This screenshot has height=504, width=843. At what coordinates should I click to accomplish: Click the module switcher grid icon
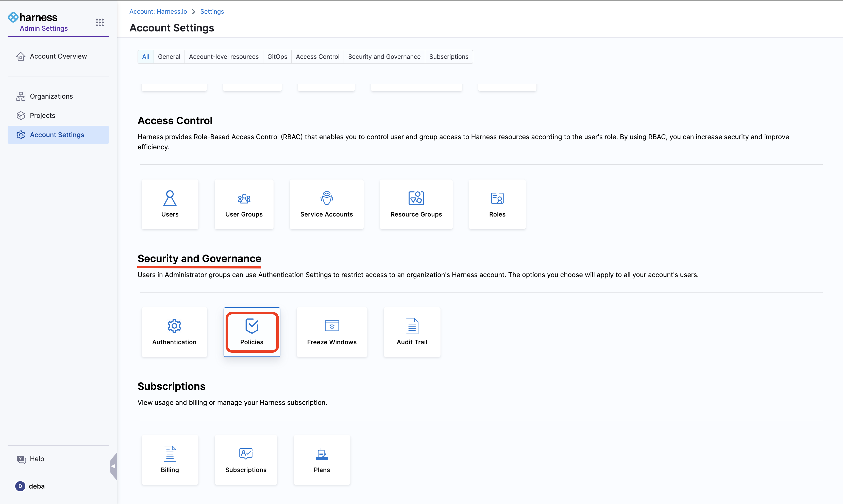pos(99,22)
